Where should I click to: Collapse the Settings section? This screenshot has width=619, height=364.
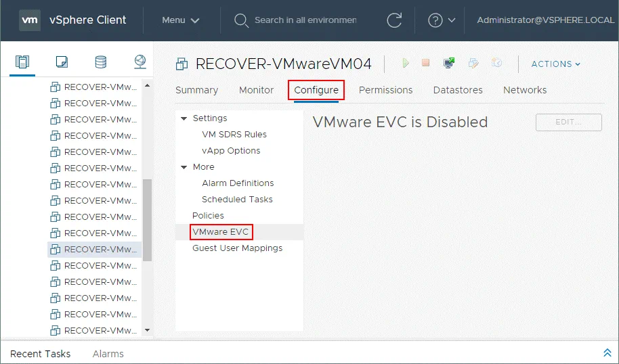coord(184,118)
